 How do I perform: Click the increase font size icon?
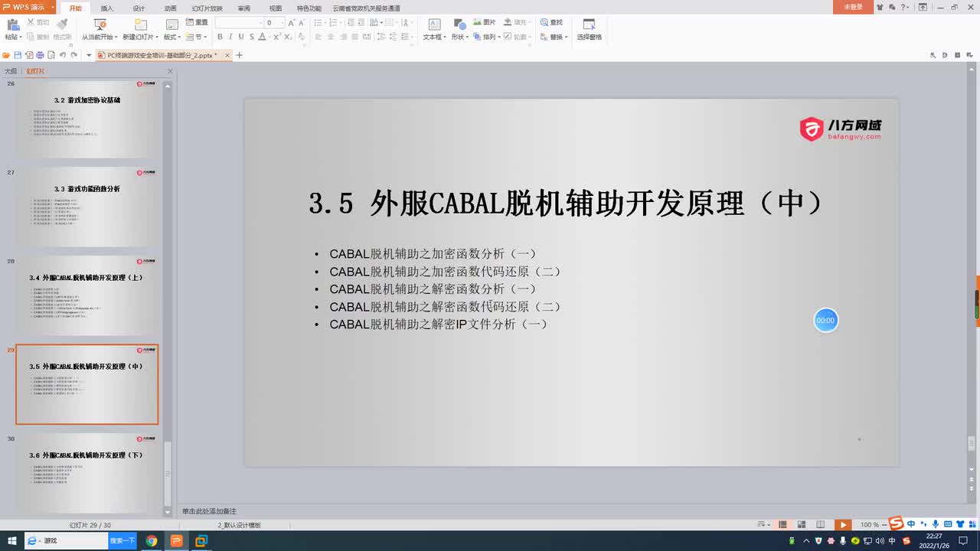(x=292, y=23)
